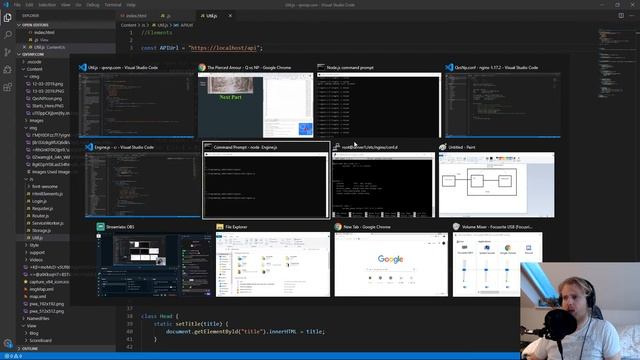
Task: Expand the support folder
Action: click(x=37, y=252)
